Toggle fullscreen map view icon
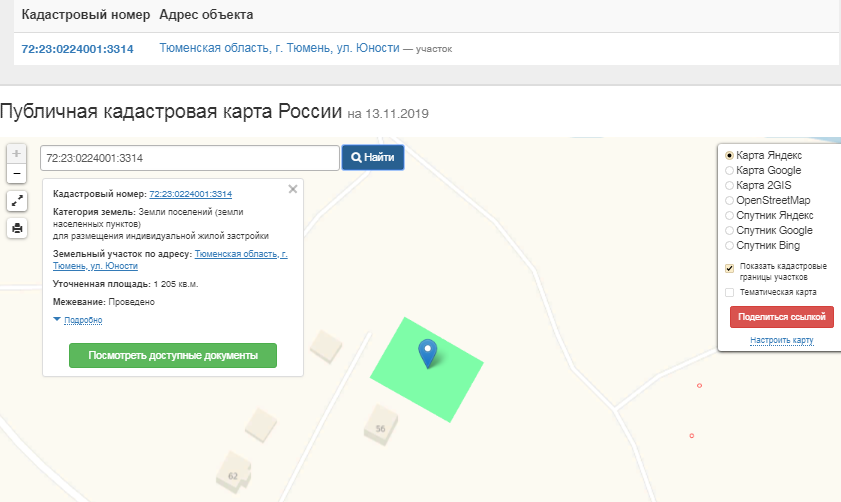This screenshot has height=502, width=841. [x=17, y=201]
